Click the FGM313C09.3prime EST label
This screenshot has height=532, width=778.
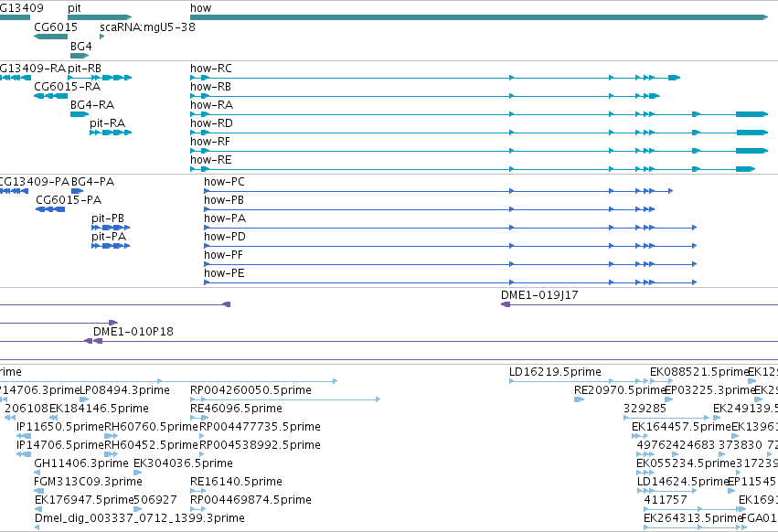tap(88, 482)
